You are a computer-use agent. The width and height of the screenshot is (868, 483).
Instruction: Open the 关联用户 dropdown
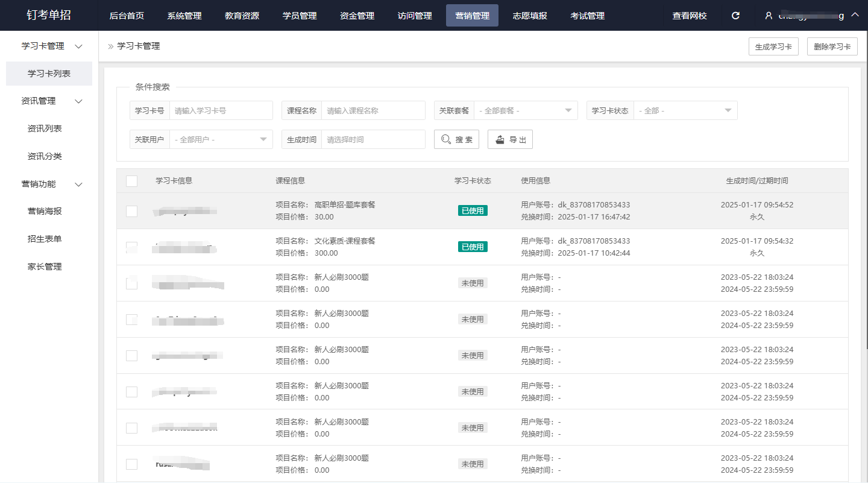[x=221, y=139]
